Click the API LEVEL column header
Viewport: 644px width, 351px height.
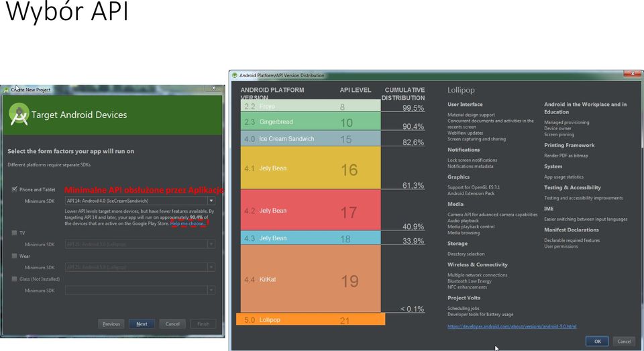click(356, 90)
